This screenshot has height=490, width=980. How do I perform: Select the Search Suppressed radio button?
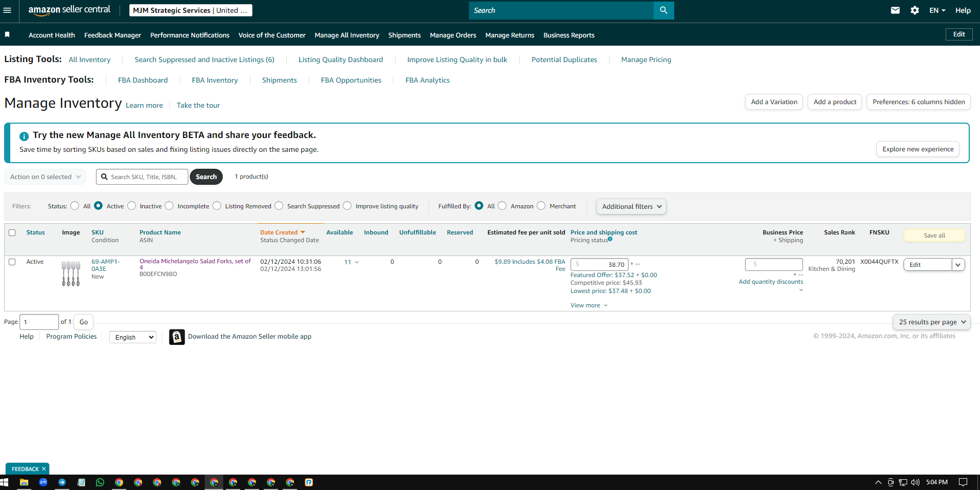(x=279, y=206)
